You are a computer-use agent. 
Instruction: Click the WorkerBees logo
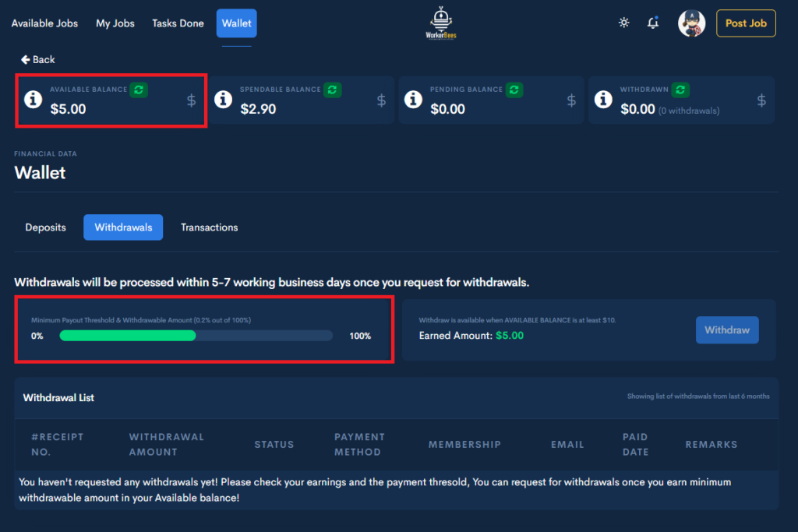tap(441, 23)
